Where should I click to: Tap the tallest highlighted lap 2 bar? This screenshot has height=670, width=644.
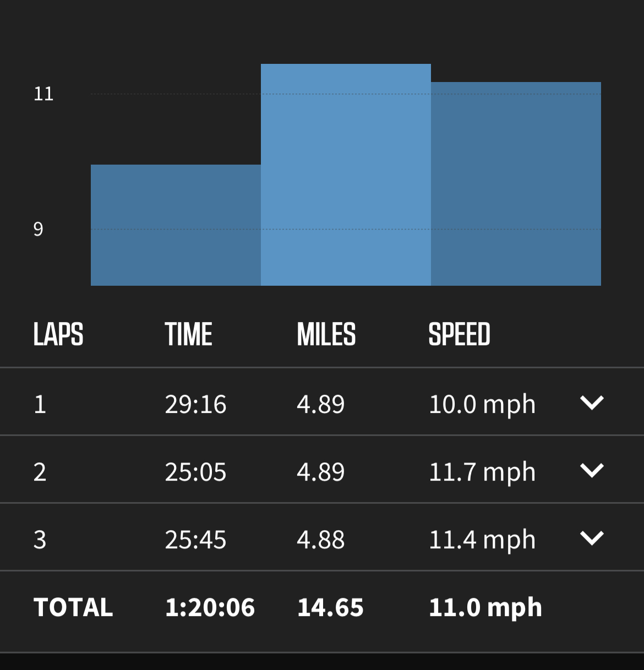click(x=346, y=175)
